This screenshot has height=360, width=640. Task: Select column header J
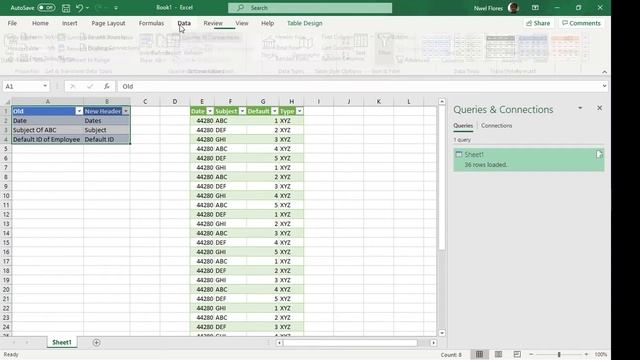[349, 101]
